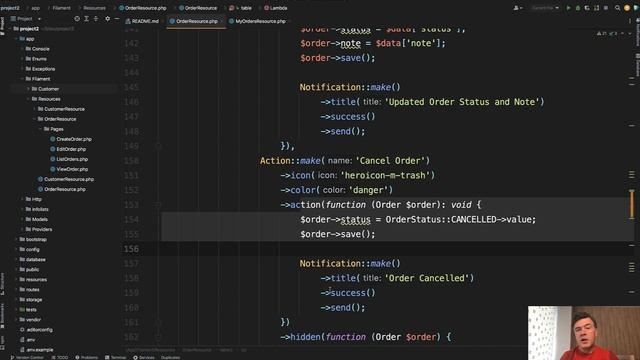Open the user account icon in toolbar
The image size is (640, 360).
click(517, 8)
